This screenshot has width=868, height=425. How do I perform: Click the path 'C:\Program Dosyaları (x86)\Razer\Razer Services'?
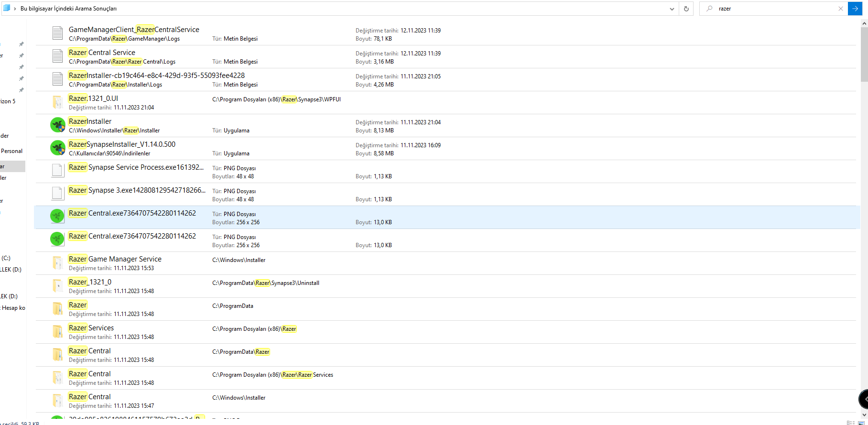[273, 375]
